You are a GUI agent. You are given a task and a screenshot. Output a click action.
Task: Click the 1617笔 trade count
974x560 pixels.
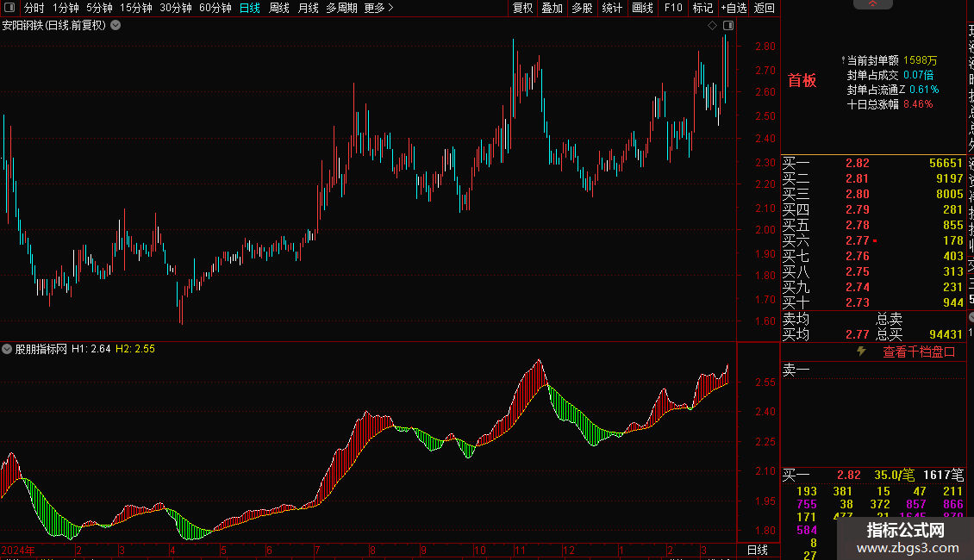point(943,476)
